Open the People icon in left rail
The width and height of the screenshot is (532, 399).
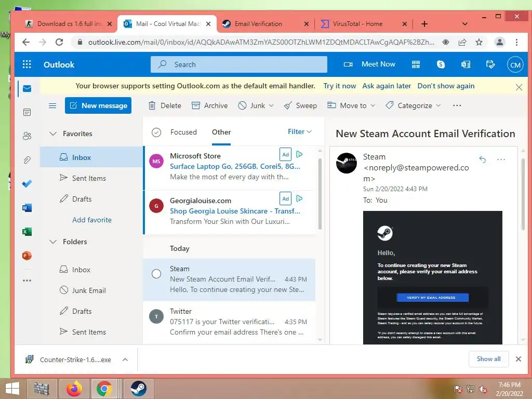[x=27, y=136]
